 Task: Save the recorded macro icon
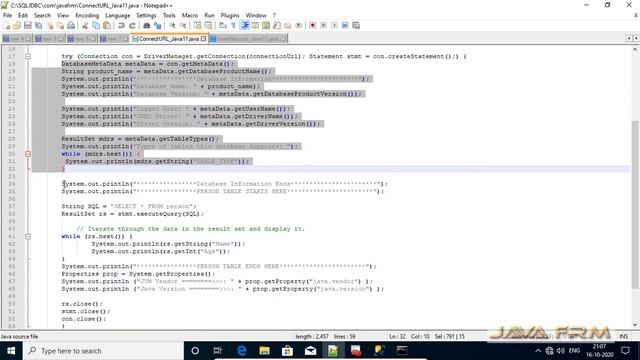click(x=356, y=25)
